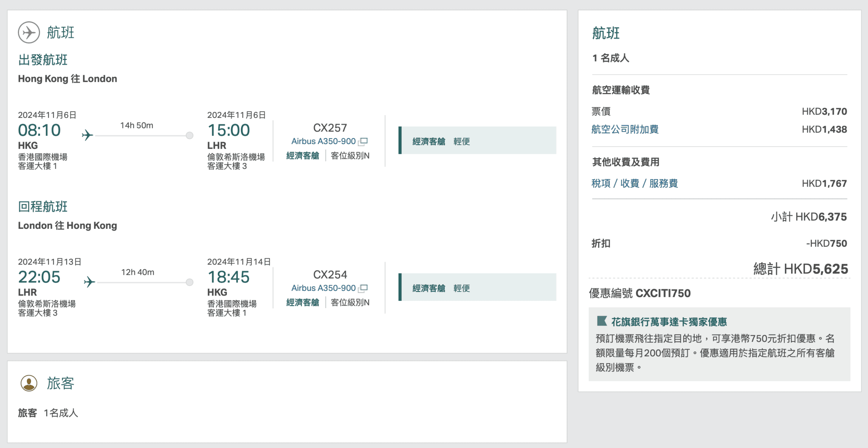Click the promo code CXCITI750 text
The height and width of the screenshot is (448, 868).
point(663,293)
